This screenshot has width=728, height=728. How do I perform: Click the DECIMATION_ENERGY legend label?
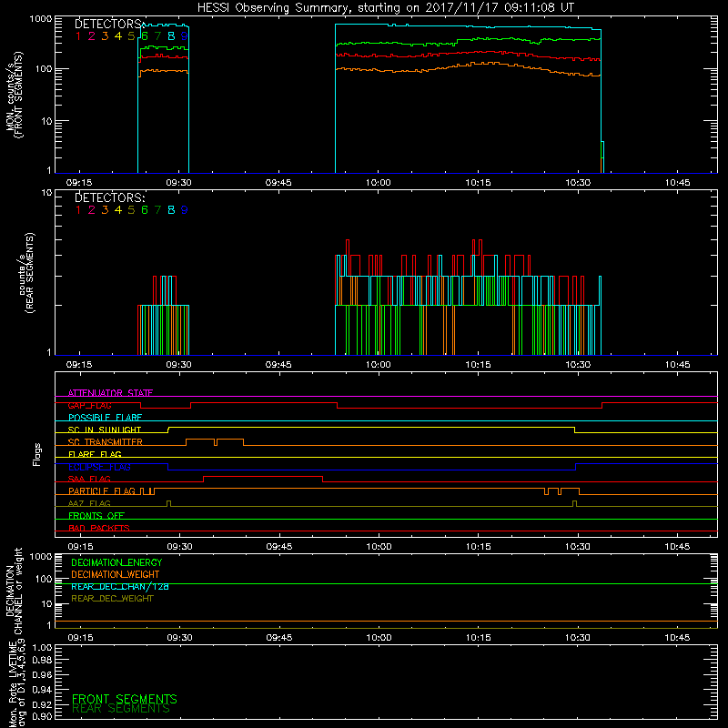point(116,562)
